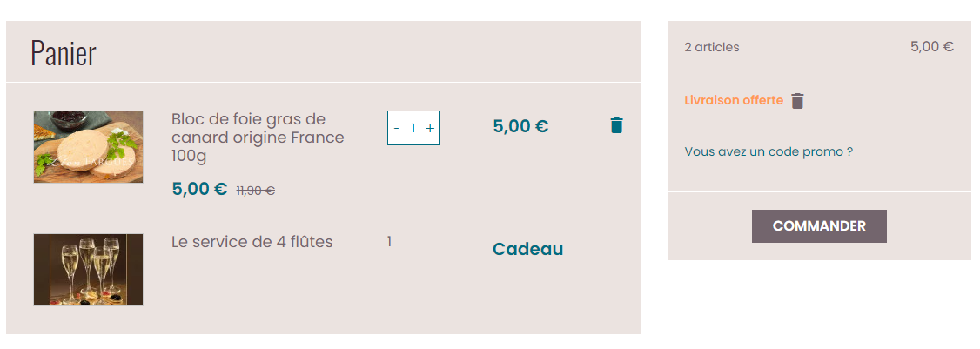Viewport: 980px width, 349px height.
Task: Click the foie gras line total 5,00 €
Action: pos(520,126)
